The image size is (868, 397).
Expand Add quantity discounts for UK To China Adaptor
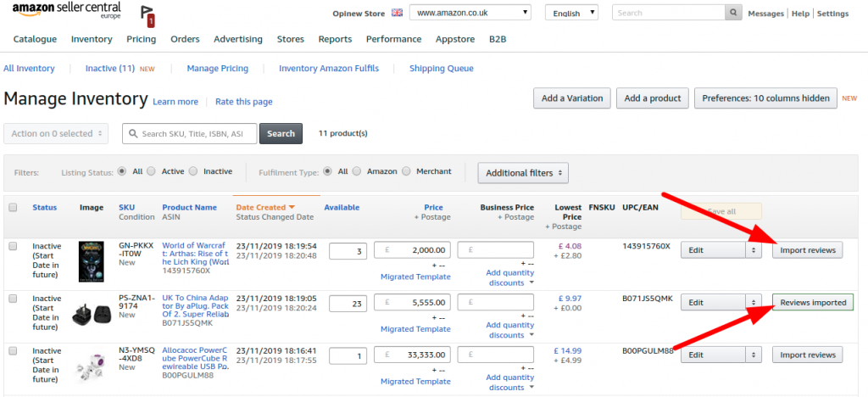tap(509, 330)
